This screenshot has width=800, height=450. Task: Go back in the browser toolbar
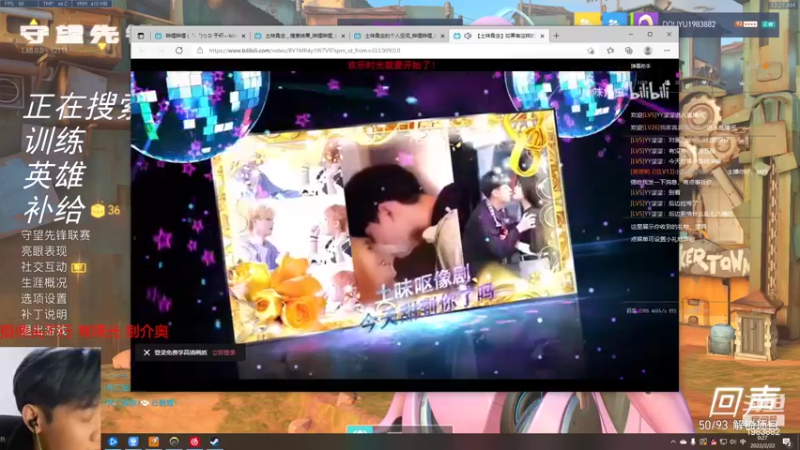[142, 51]
